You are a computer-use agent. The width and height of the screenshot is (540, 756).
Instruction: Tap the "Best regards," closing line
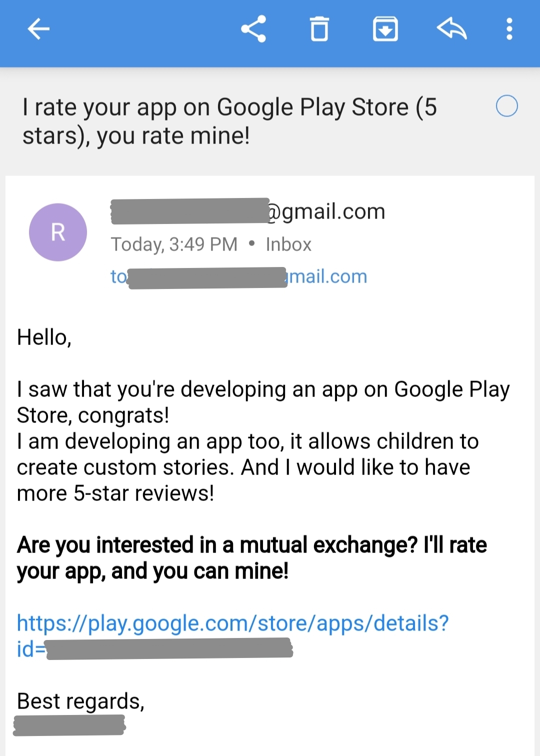pyautogui.click(x=80, y=701)
